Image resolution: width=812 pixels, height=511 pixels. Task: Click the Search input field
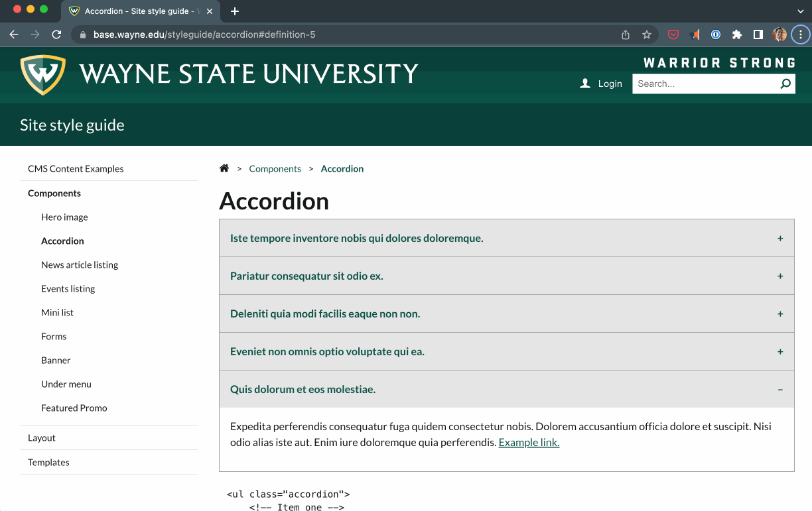coord(703,84)
